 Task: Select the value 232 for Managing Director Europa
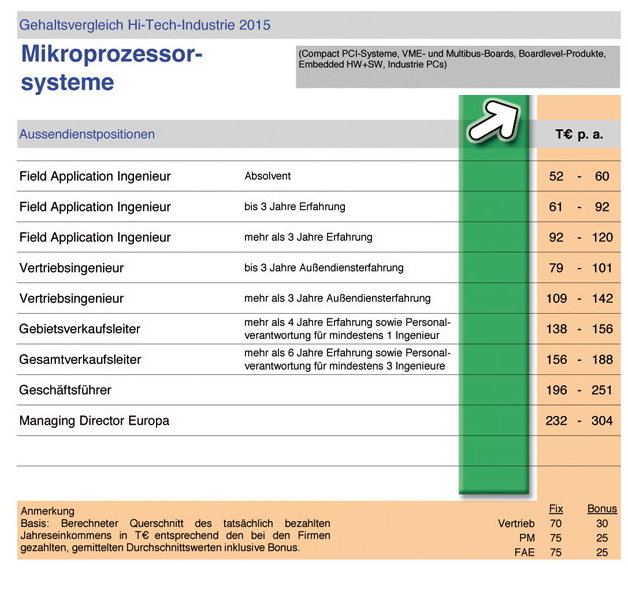point(556,421)
